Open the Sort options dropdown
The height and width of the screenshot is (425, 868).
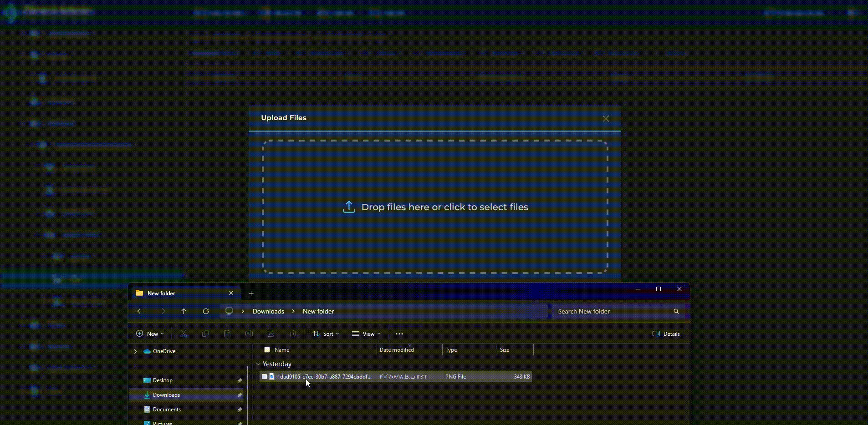tap(326, 334)
